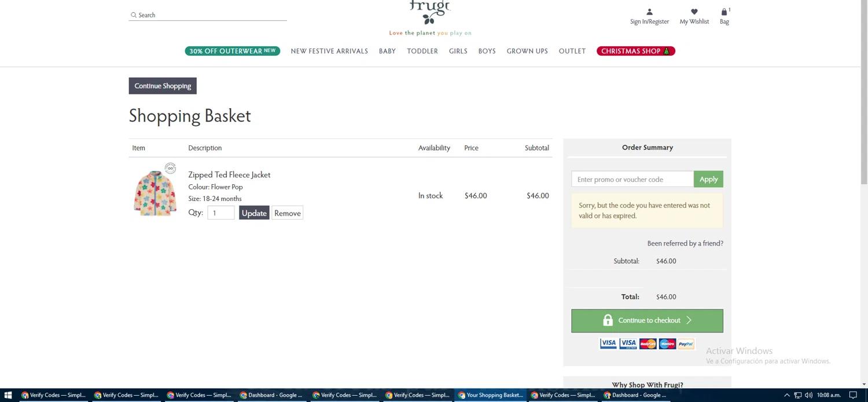Click the network tray icon
This screenshot has width=868, height=402.
coord(797,395)
